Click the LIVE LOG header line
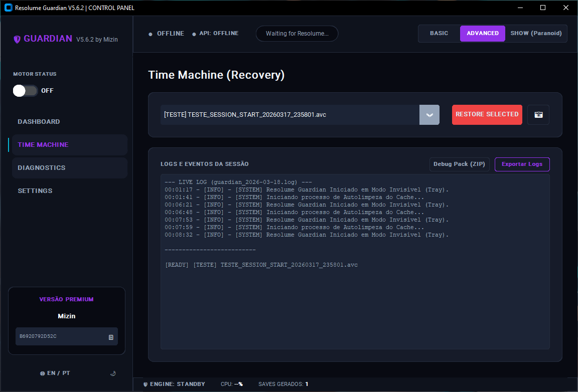Screen dimensions: 578x392 [238, 182]
